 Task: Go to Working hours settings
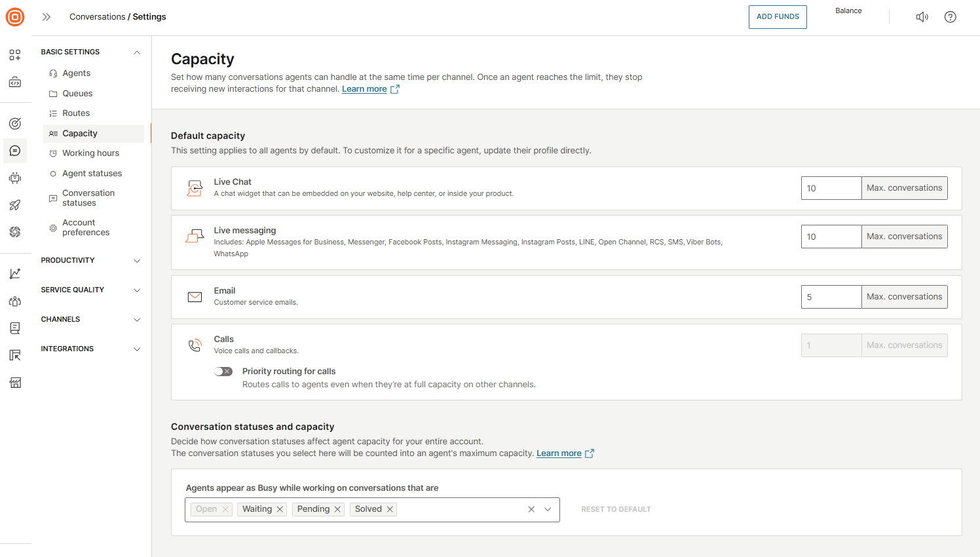pyautogui.click(x=90, y=153)
